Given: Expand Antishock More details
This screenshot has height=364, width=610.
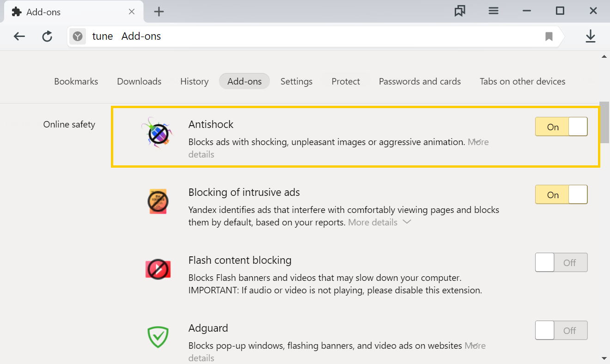Looking at the screenshot, I should point(478,142).
